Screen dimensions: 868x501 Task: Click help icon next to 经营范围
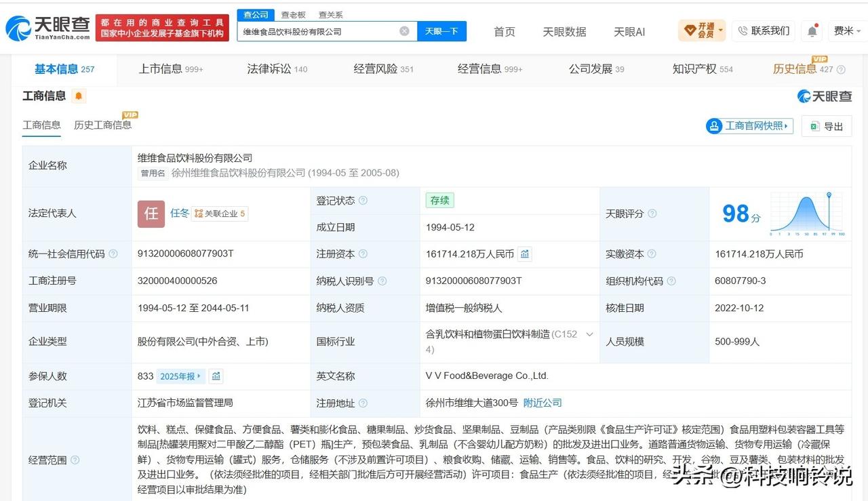75,460
